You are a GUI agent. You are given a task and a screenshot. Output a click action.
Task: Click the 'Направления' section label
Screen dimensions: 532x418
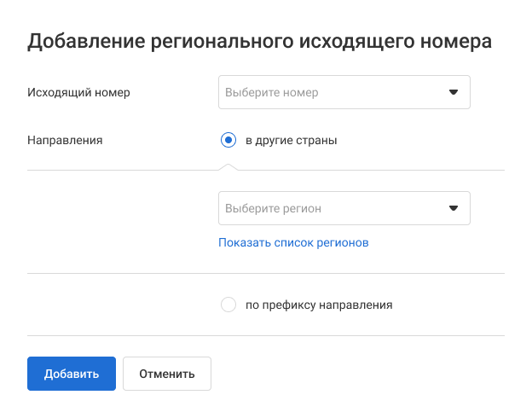[65, 141]
